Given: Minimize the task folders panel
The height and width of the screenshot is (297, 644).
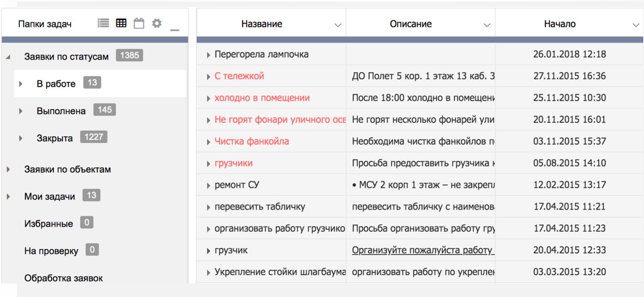Looking at the screenshot, I should point(175,30).
